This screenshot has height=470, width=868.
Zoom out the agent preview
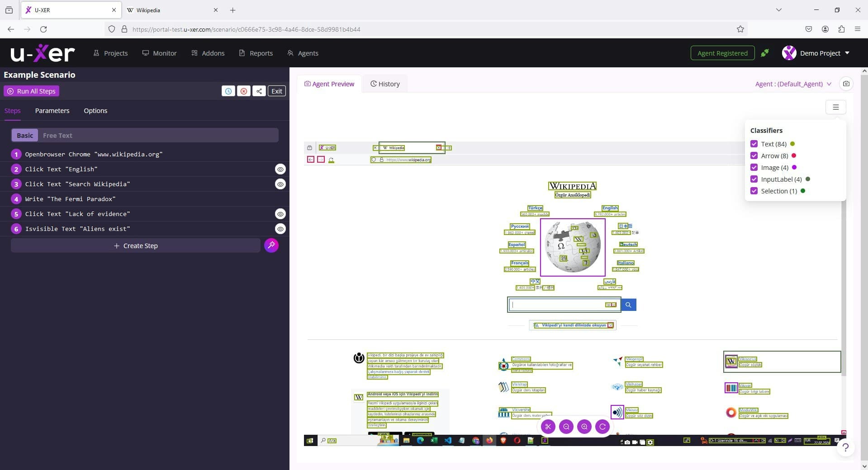pos(566,427)
